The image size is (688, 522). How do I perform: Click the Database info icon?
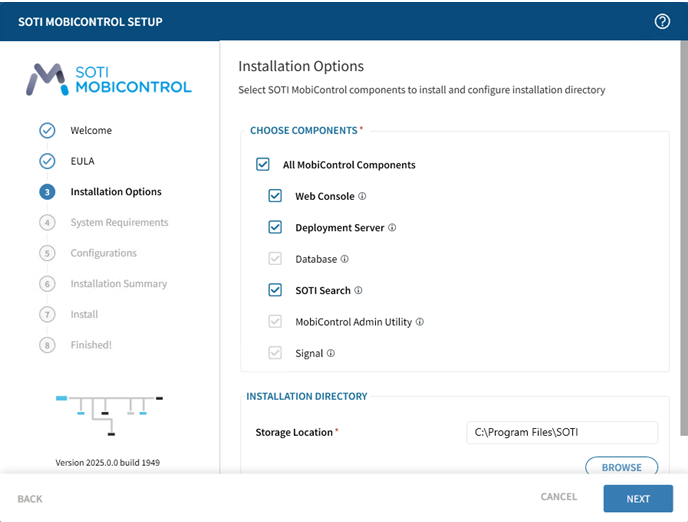[x=345, y=259]
